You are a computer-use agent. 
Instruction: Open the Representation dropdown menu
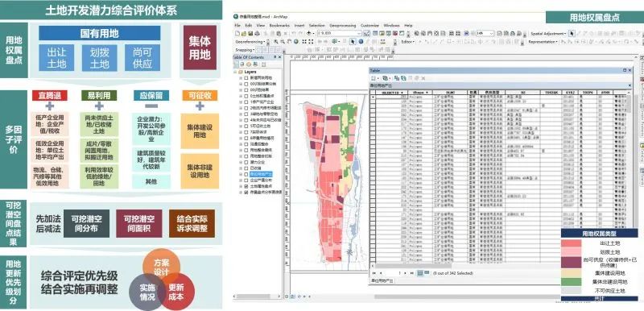(543, 42)
